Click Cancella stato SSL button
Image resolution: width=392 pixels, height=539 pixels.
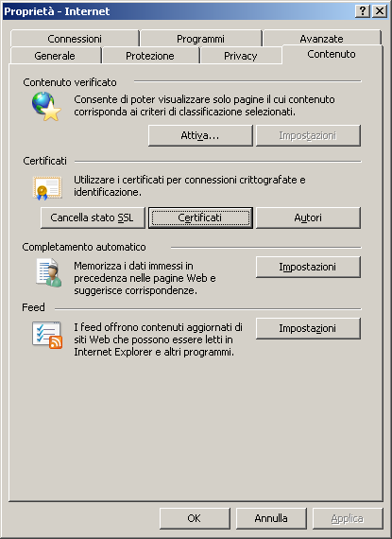[93, 217]
